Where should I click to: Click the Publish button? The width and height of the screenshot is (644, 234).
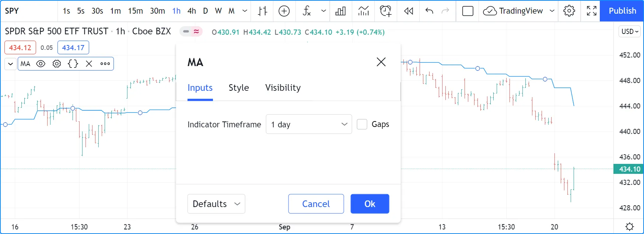pos(622,11)
